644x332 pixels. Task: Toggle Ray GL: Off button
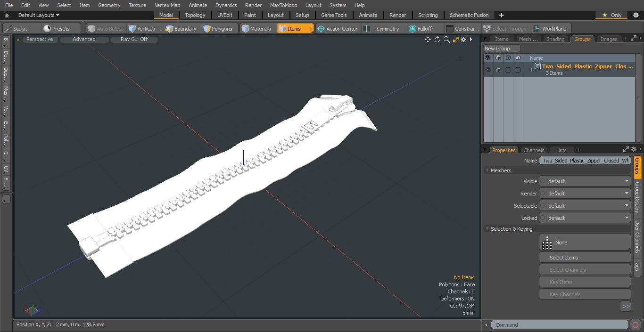point(134,40)
